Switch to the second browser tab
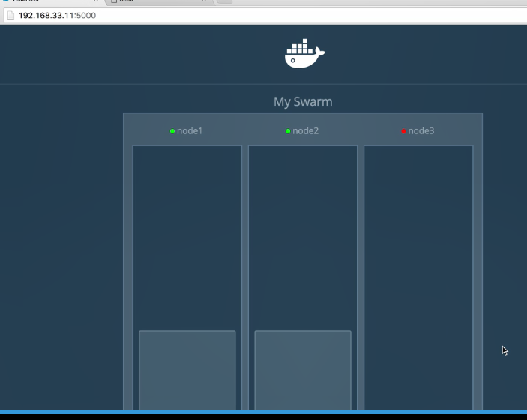 tap(159, 2)
